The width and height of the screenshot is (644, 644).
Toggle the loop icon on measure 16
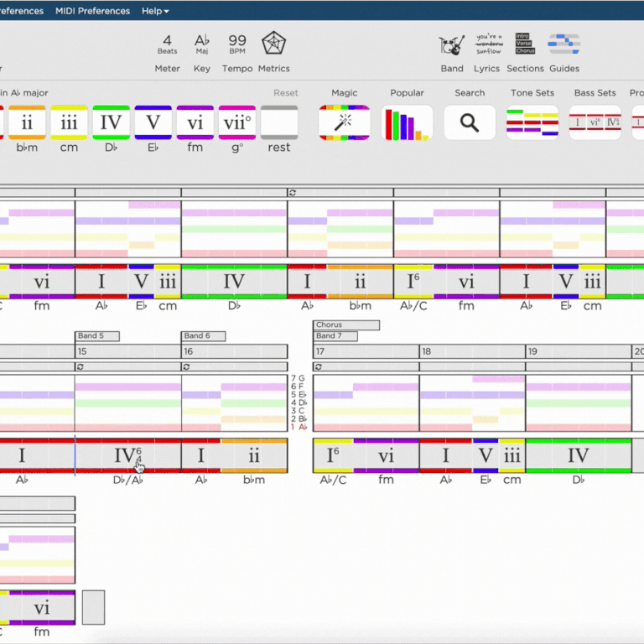(x=186, y=366)
